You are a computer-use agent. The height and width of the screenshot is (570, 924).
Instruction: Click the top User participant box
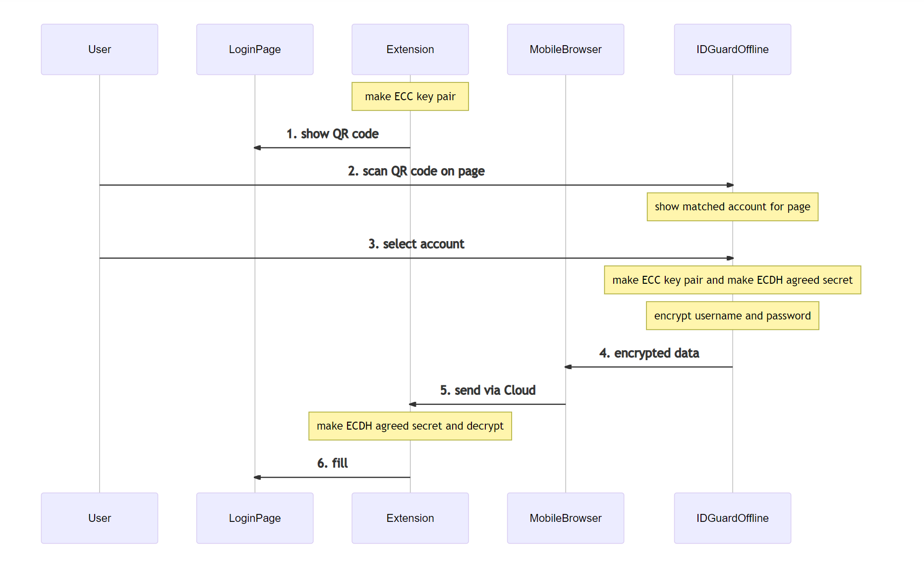click(99, 50)
